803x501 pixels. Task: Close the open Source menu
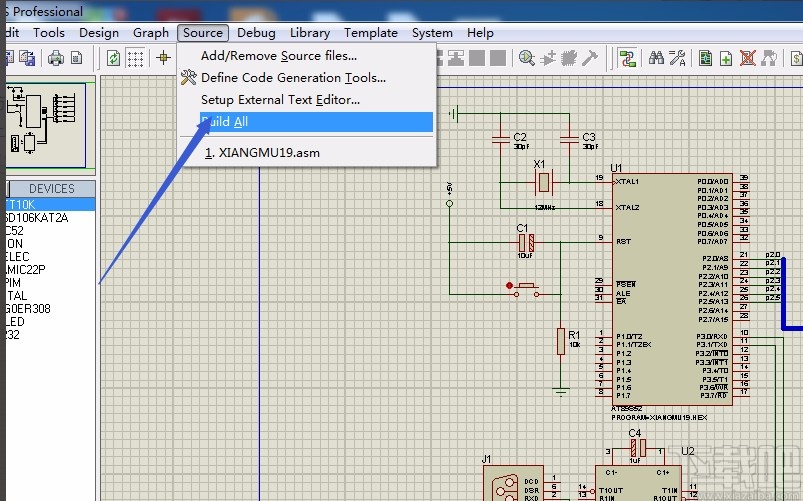(203, 33)
